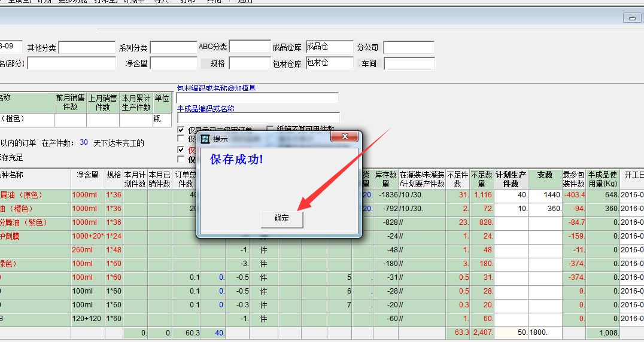
Task: Tick the bottom unchecked bold-label checkbox
Action: pyautogui.click(x=181, y=160)
